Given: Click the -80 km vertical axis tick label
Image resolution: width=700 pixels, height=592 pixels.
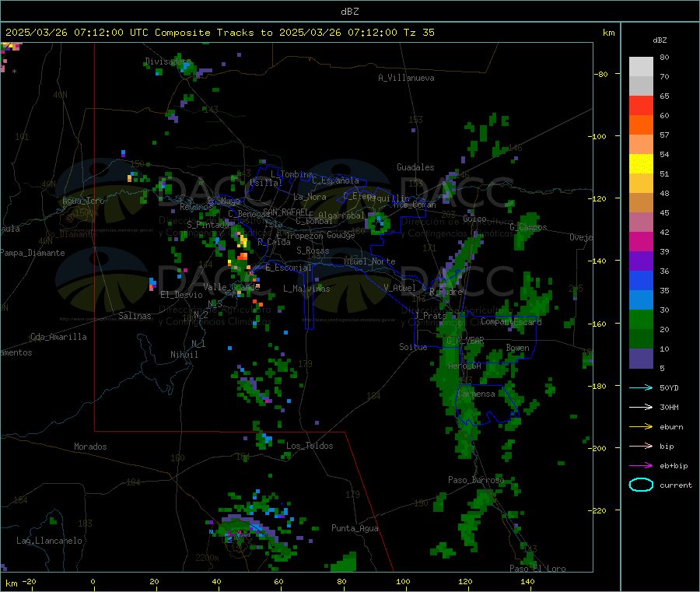Looking at the screenshot, I should click(x=600, y=74).
